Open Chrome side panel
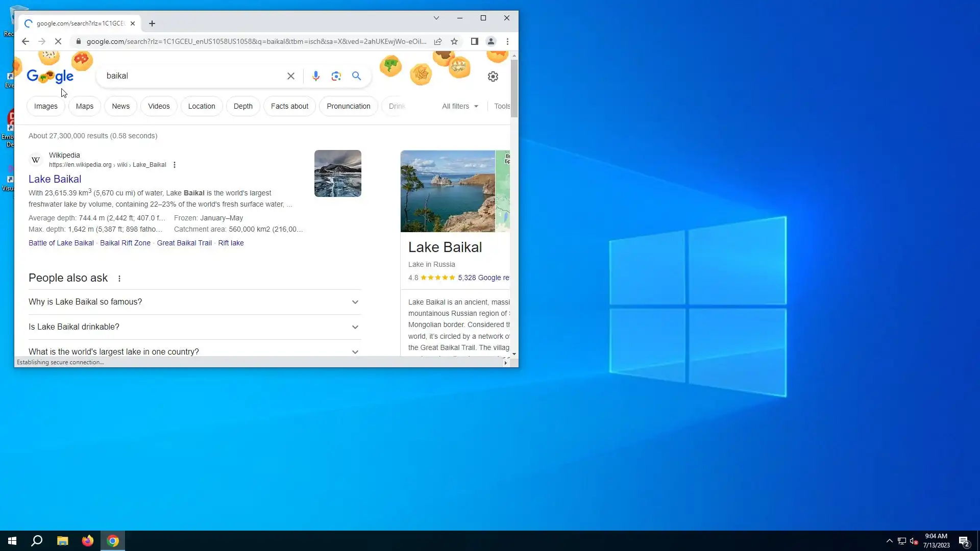This screenshot has height=551, width=980. 474,41
